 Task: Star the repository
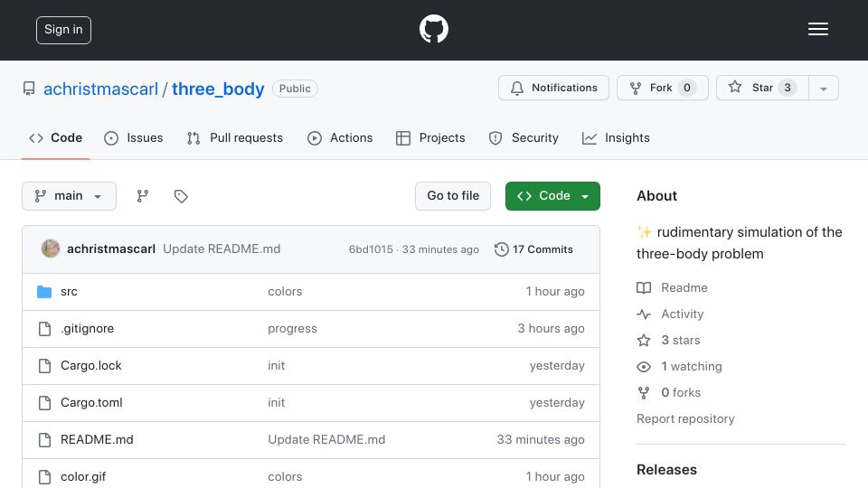(x=762, y=88)
